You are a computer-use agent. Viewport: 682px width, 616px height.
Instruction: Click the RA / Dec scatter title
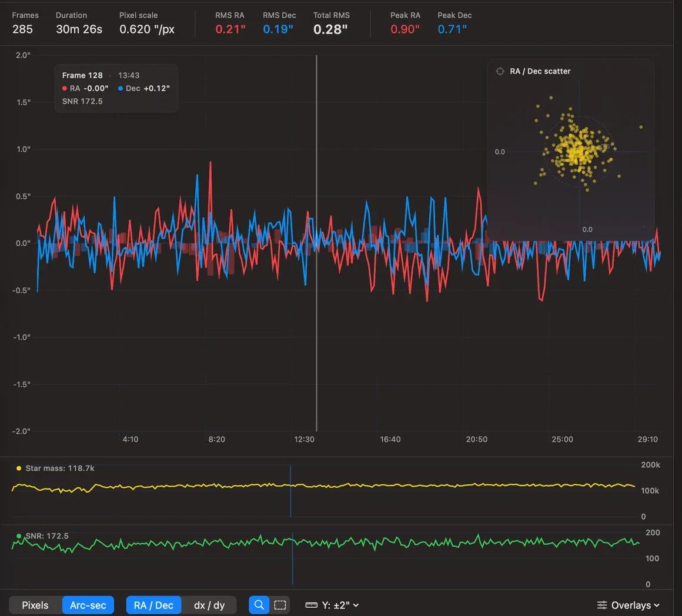tap(540, 71)
